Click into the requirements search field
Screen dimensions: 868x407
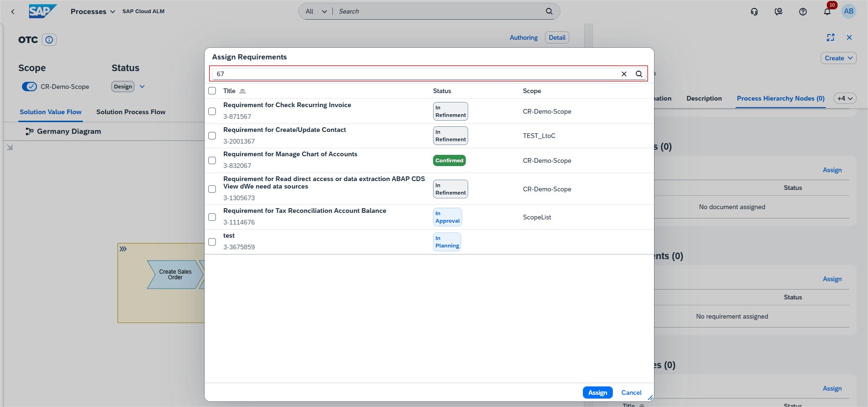pos(414,74)
